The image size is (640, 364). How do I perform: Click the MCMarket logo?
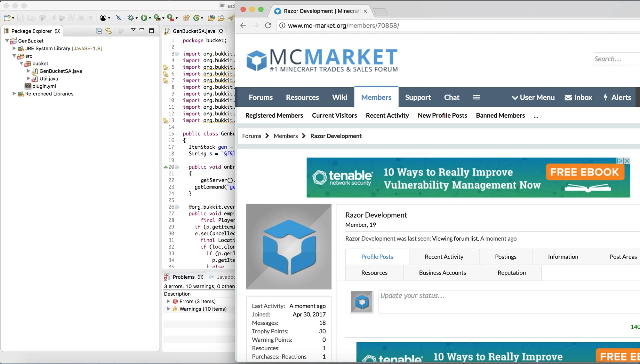(x=322, y=60)
